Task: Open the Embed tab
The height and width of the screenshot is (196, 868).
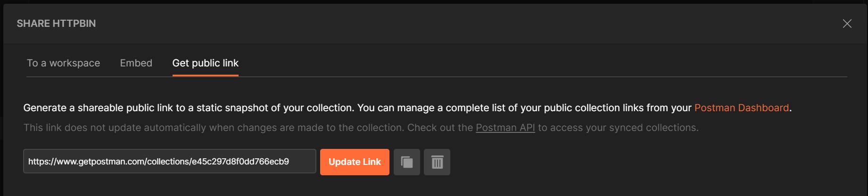Action: 136,63
